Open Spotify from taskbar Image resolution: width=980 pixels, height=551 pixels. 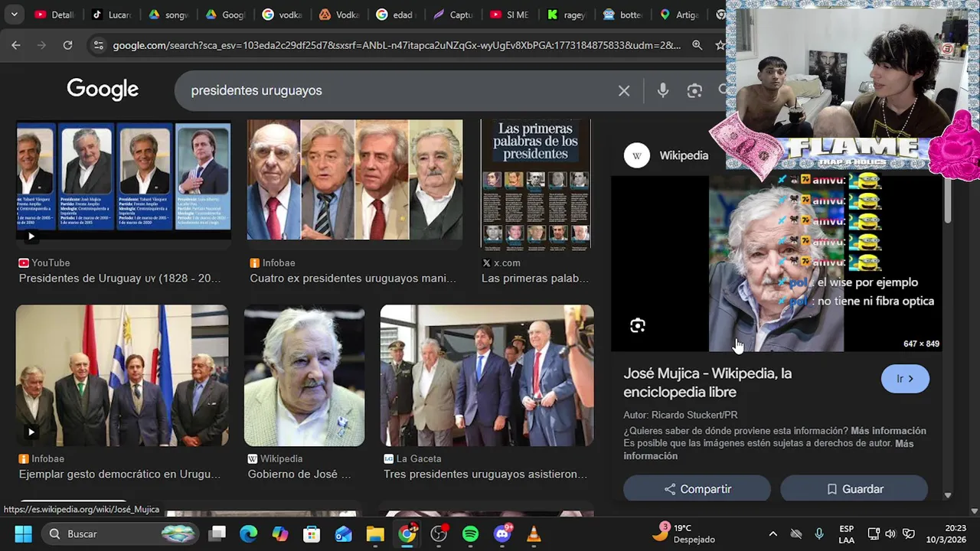[x=470, y=533]
